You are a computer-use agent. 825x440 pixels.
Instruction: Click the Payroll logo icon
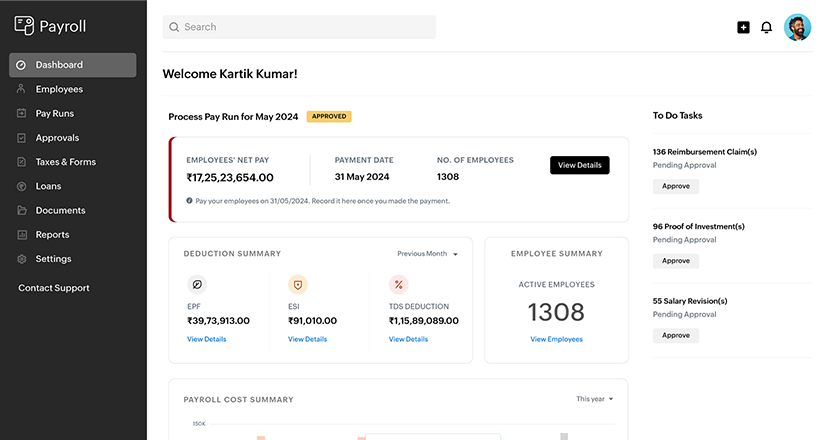tap(24, 26)
